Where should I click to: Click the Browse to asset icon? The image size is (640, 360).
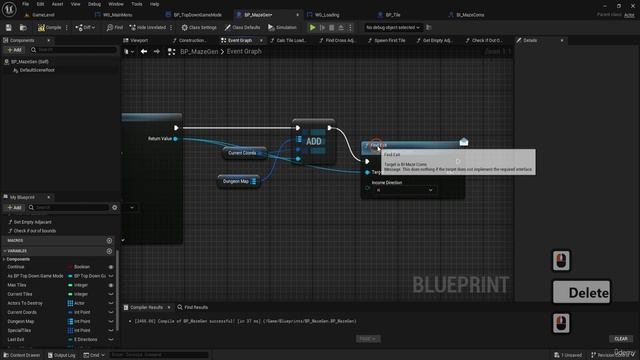coord(23,27)
